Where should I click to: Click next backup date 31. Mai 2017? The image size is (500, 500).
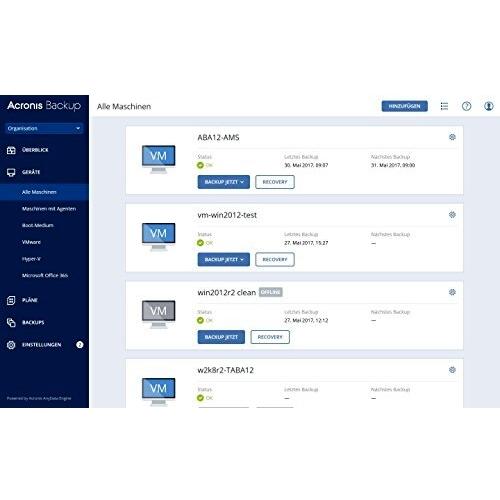[393, 165]
